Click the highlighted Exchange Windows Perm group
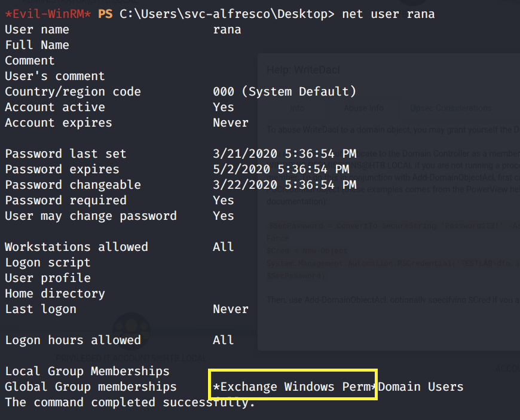The image size is (520, 420). pos(293,387)
